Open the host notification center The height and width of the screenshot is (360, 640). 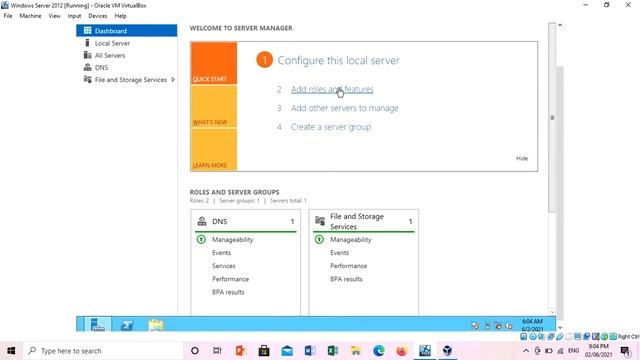point(625,351)
